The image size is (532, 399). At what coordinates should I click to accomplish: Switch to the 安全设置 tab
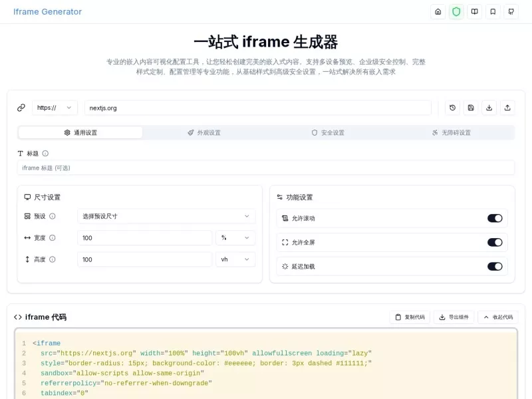click(x=328, y=132)
